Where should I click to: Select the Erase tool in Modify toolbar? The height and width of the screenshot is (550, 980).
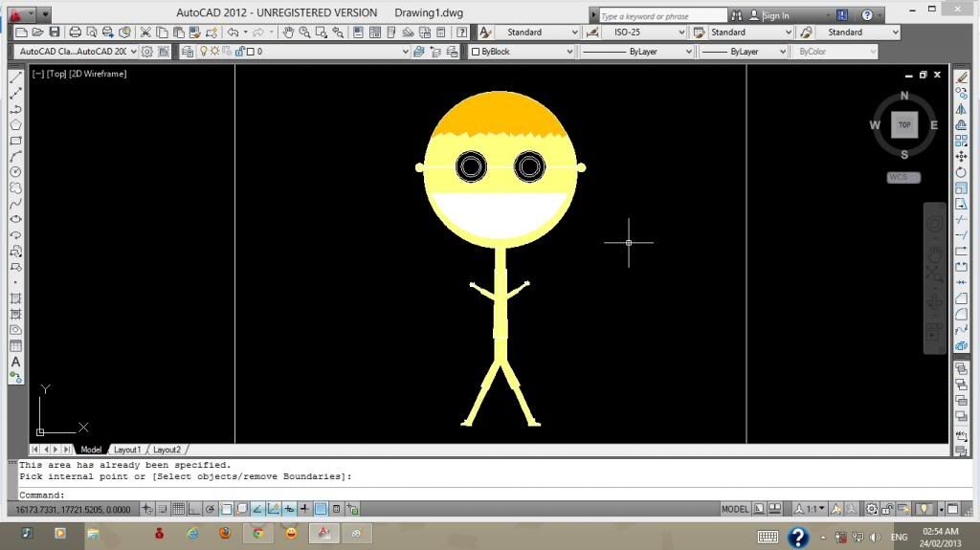point(961,77)
